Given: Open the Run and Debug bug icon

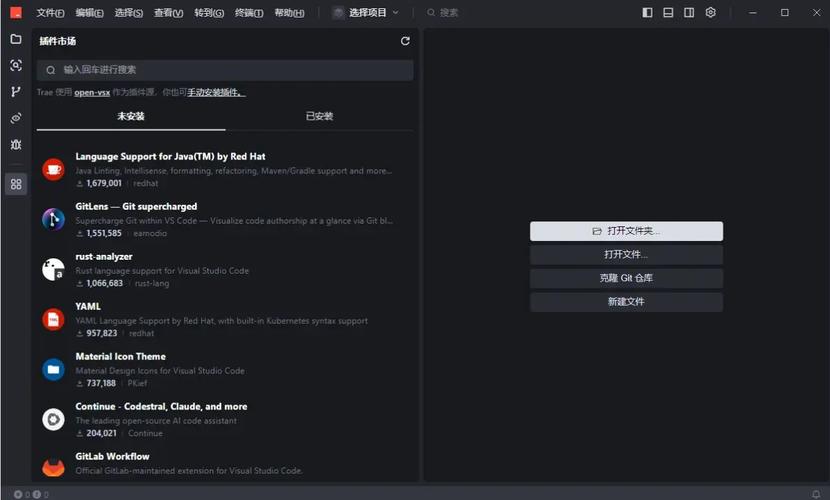Looking at the screenshot, I should (16, 144).
